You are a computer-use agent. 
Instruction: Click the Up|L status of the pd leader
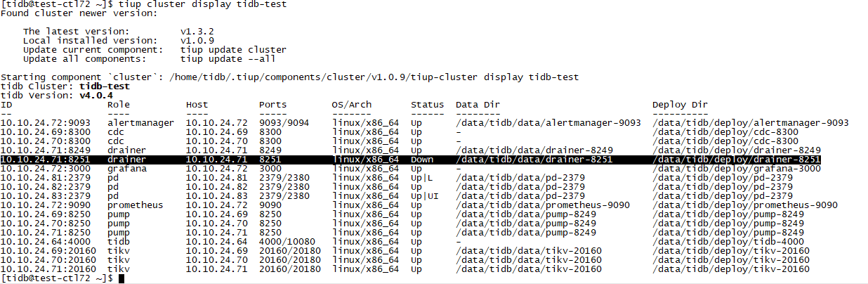tap(422, 178)
